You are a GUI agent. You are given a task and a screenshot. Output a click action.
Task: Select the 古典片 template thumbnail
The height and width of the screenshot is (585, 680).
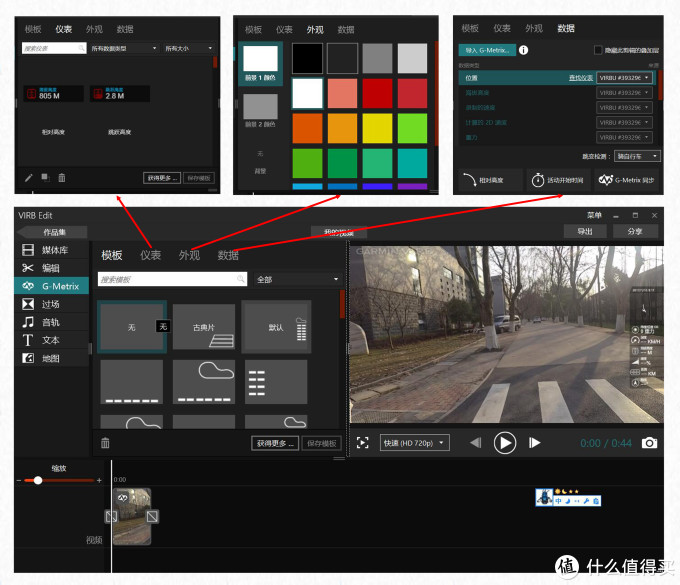204,326
